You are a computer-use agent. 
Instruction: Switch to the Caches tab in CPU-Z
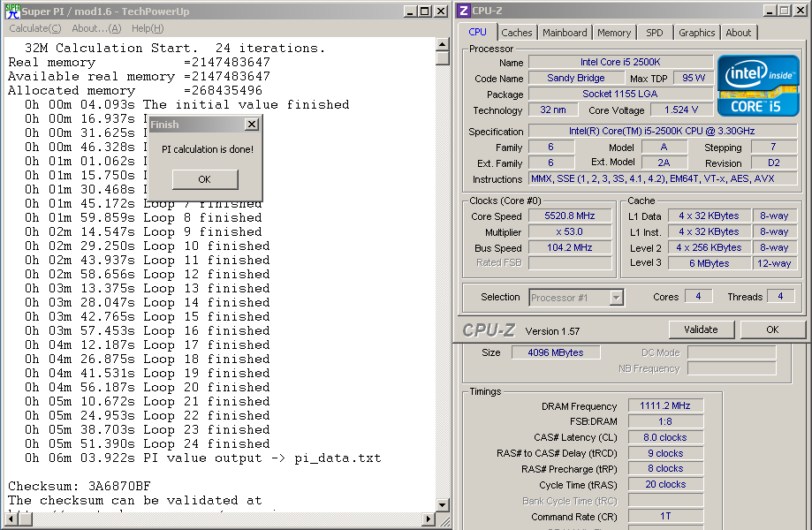pos(517,33)
